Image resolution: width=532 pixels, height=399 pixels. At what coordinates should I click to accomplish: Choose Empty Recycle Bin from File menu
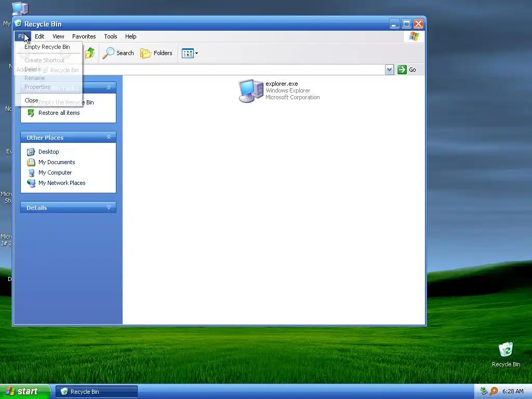pos(47,47)
